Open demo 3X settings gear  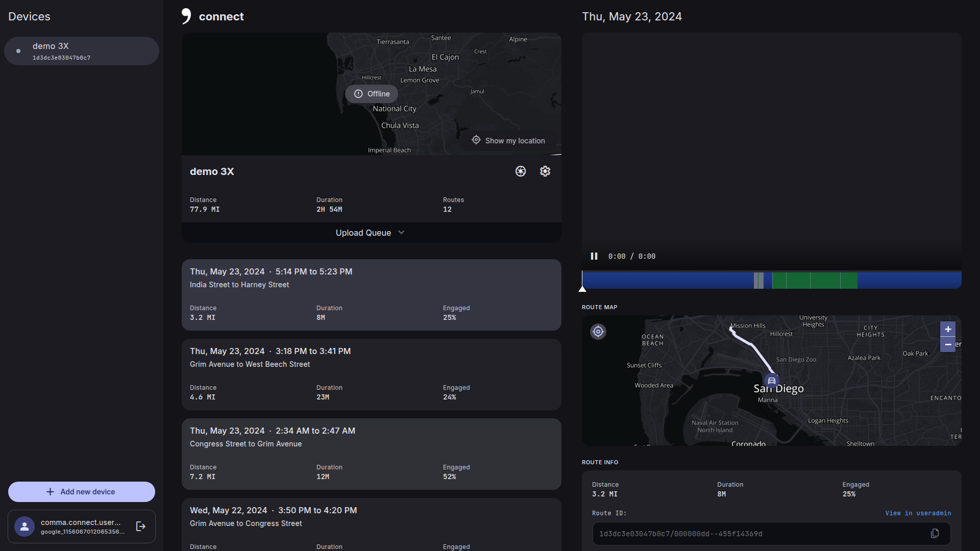pos(545,171)
